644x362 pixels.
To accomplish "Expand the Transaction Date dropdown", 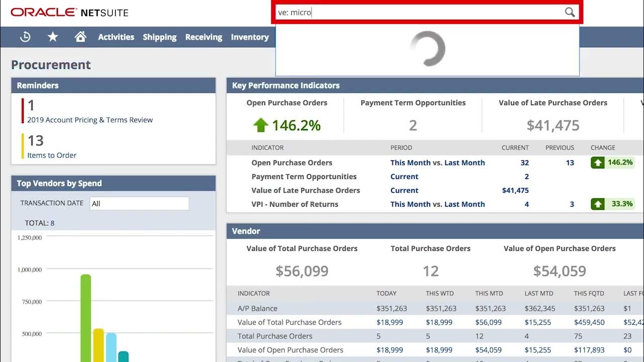I will [139, 204].
